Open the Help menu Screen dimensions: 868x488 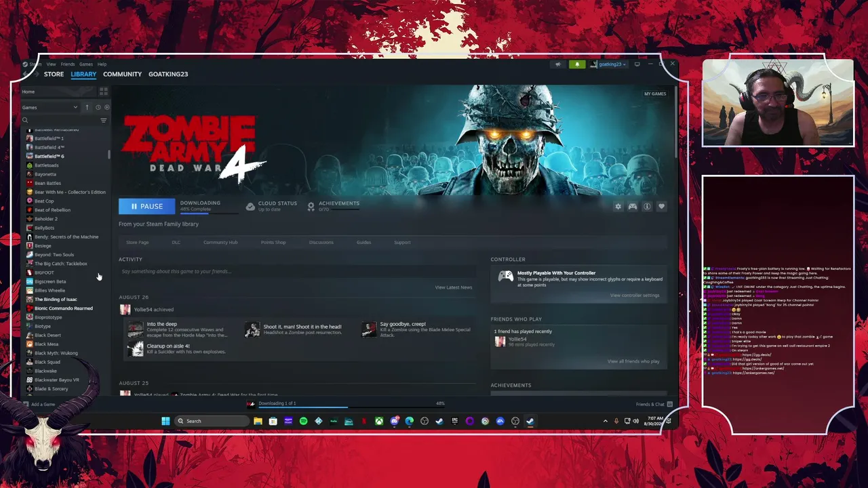coord(102,64)
